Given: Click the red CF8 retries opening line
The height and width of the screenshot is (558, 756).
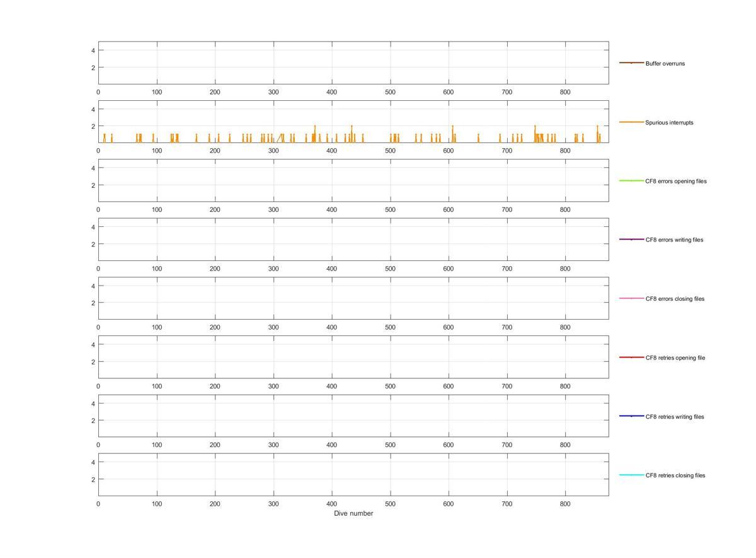Looking at the screenshot, I should click(x=631, y=357).
